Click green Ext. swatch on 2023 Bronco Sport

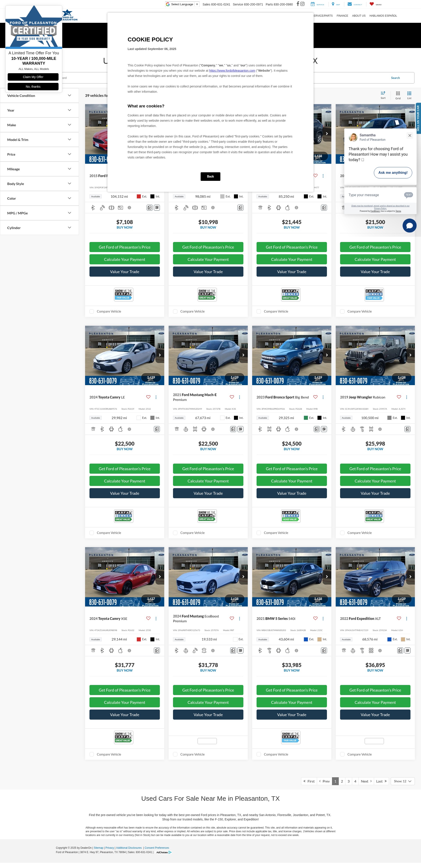tap(306, 418)
